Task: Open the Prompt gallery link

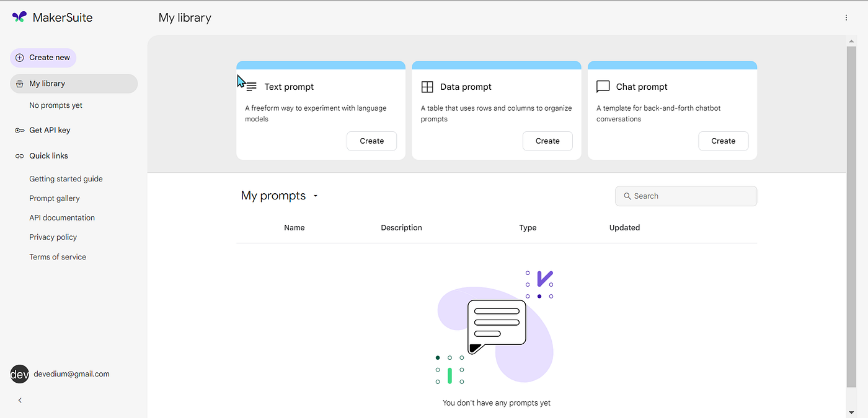Action: pos(55,198)
